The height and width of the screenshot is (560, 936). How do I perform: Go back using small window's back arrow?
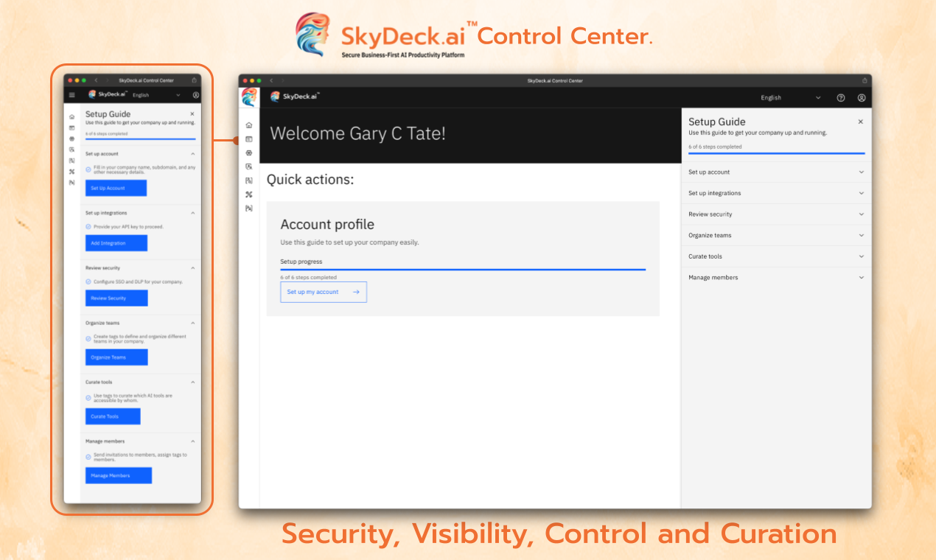point(96,80)
